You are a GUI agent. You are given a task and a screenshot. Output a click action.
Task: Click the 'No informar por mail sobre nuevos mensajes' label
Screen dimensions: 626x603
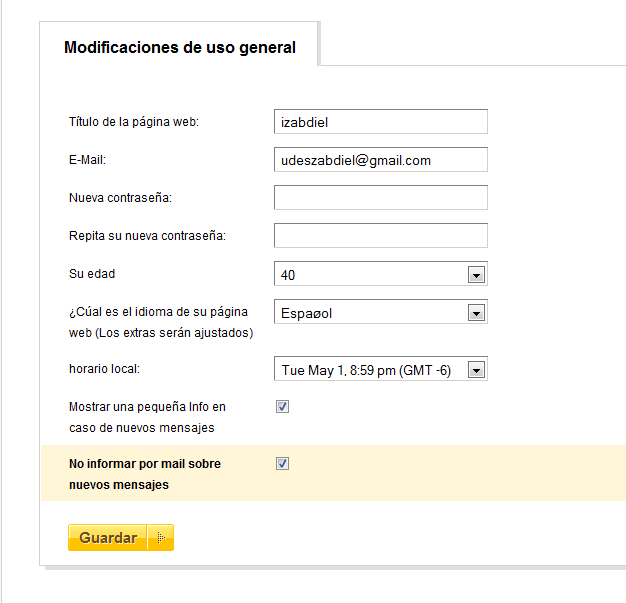point(145,474)
